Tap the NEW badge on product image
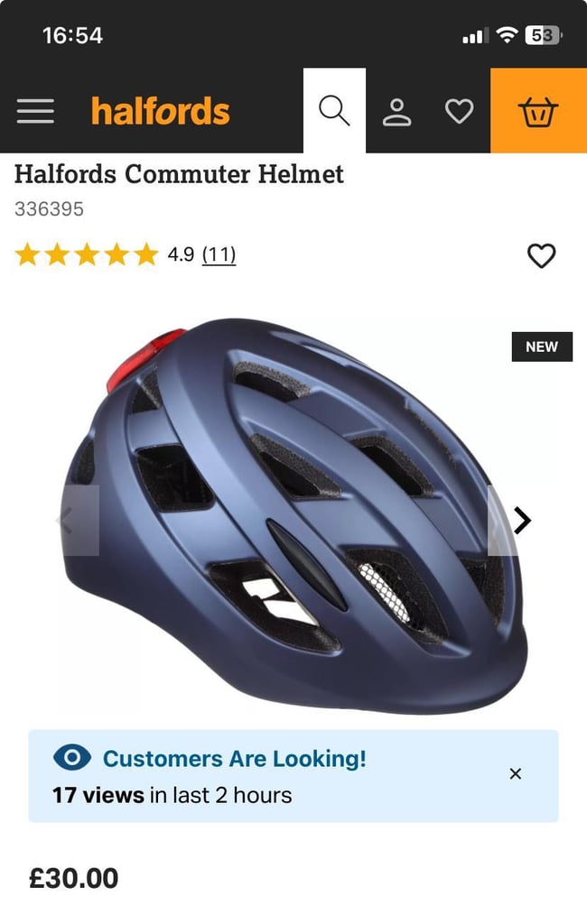Viewport: 587px width, 924px height. coord(542,346)
